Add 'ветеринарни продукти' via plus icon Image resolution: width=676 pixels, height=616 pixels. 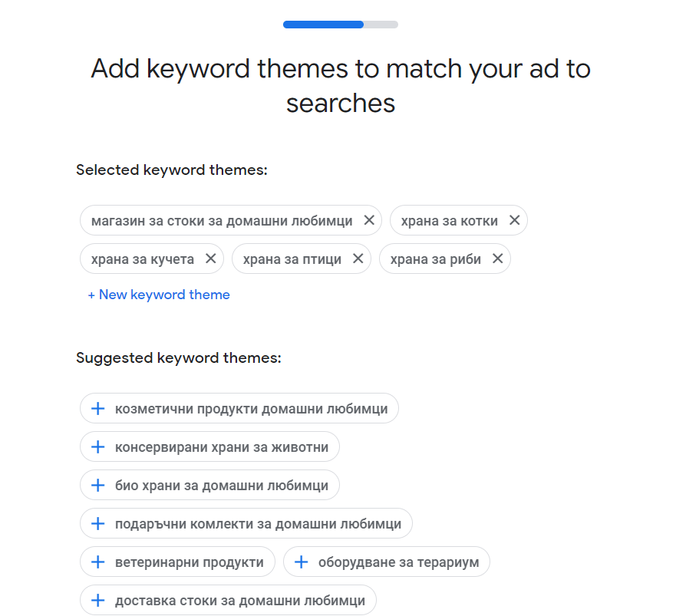(98, 562)
